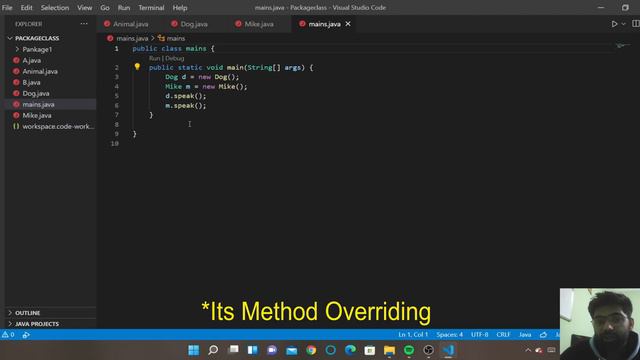This screenshot has width=640, height=360.
Task: Open the Go menu
Action: 105,8
